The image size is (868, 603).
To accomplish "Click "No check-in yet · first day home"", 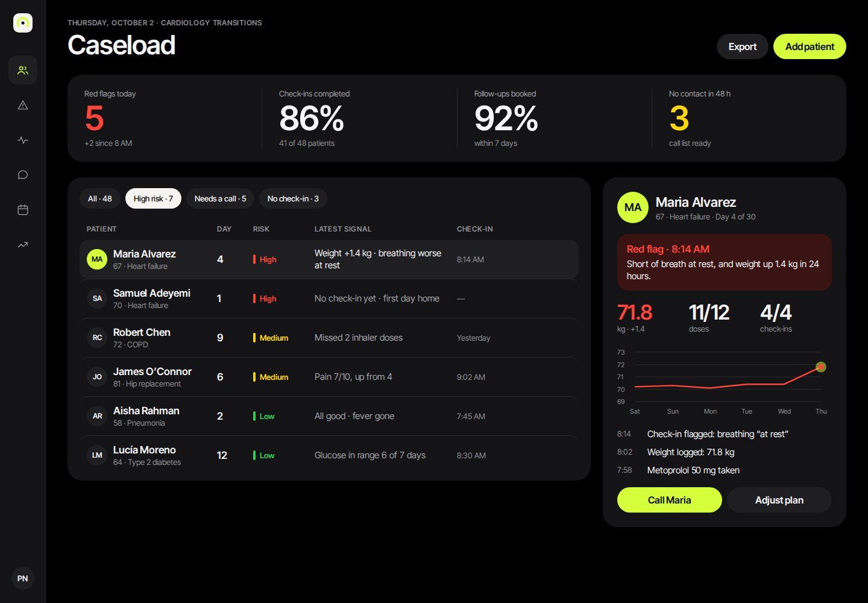I will click(x=377, y=298).
